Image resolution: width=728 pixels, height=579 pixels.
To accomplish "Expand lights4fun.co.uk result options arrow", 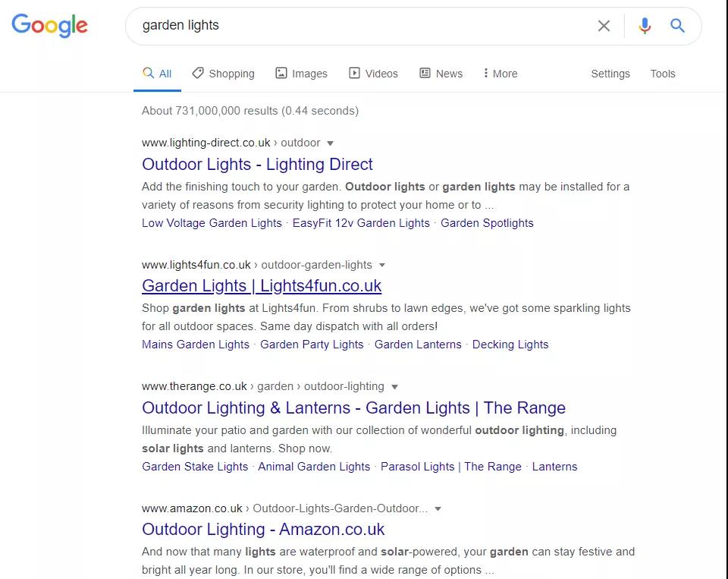I will tap(382, 265).
